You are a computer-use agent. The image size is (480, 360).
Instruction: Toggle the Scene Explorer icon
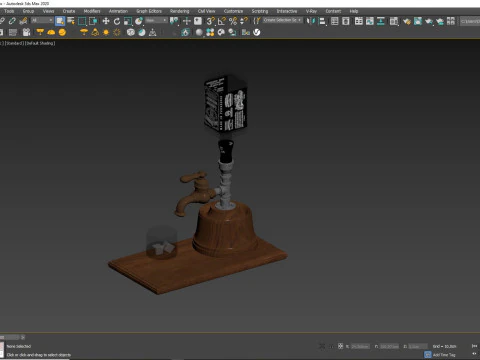pos(335,21)
